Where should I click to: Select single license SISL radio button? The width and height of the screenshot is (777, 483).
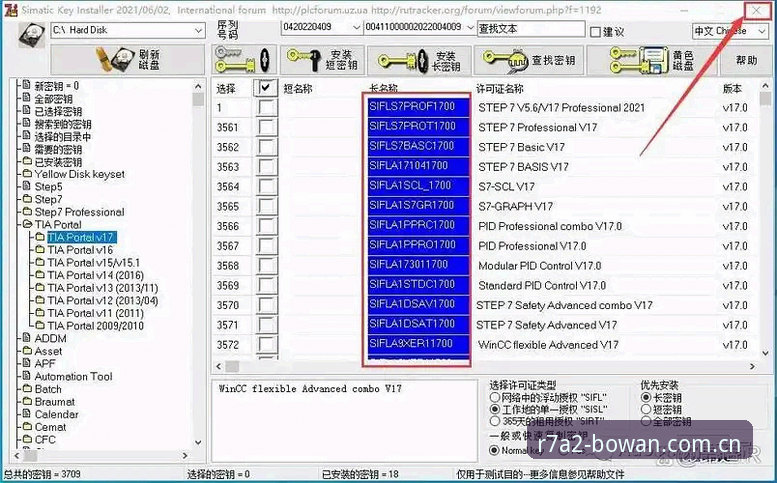click(x=495, y=410)
